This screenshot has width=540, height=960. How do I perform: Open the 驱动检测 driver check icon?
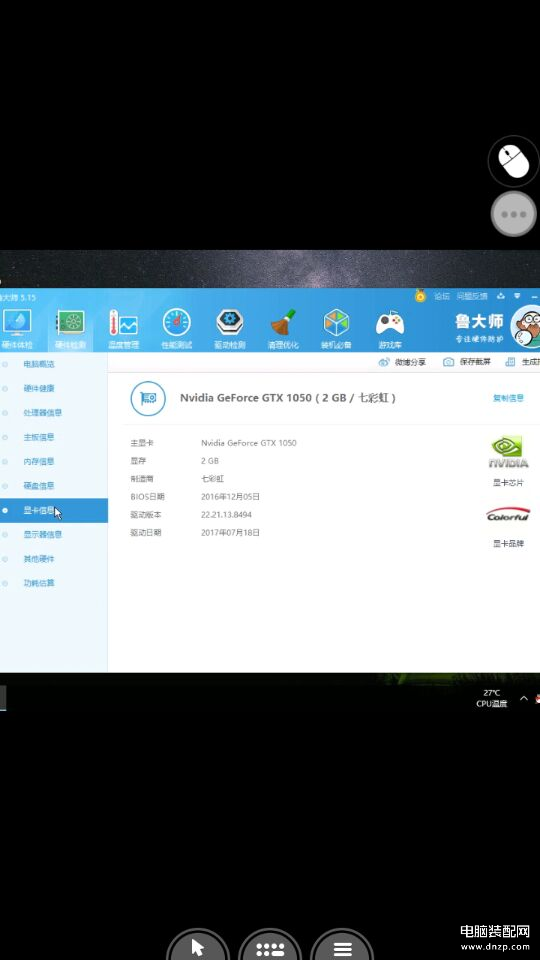click(230, 329)
